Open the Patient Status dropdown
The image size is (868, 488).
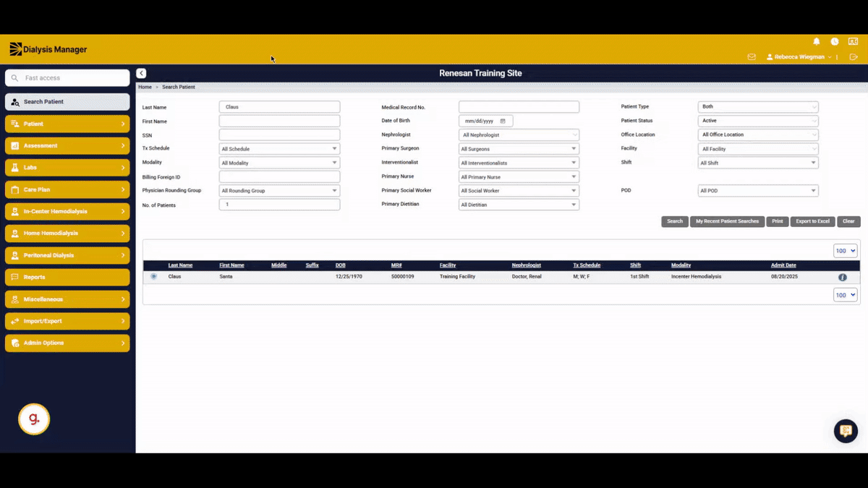(x=759, y=121)
